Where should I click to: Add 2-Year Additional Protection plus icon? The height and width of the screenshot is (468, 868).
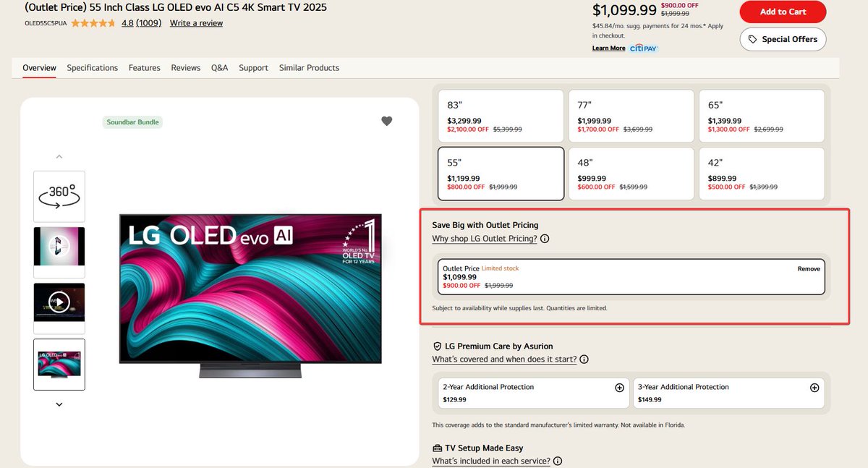tap(619, 388)
